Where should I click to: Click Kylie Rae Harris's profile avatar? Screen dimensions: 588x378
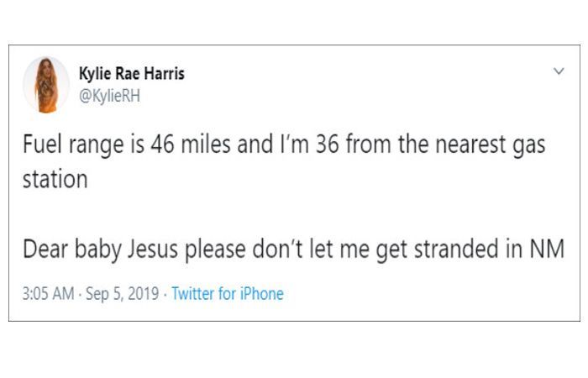pyautogui.click(x=46, y=85)
